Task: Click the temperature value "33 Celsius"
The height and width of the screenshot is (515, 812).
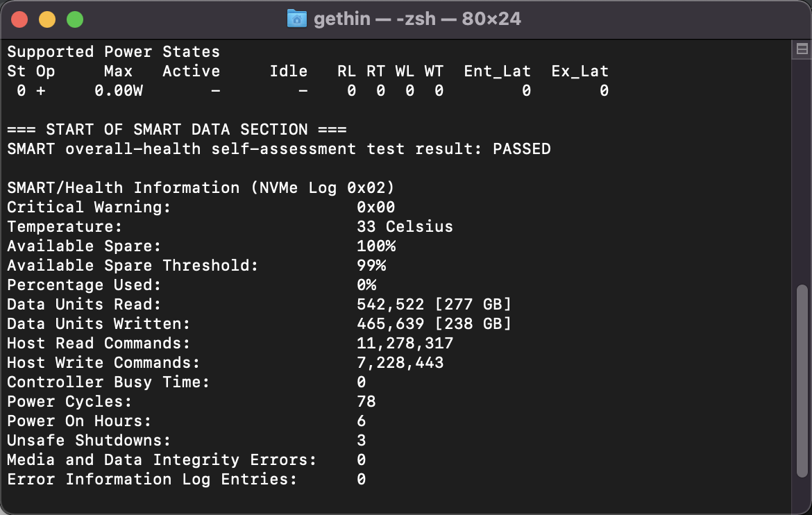Action: (x=405, y=226)
